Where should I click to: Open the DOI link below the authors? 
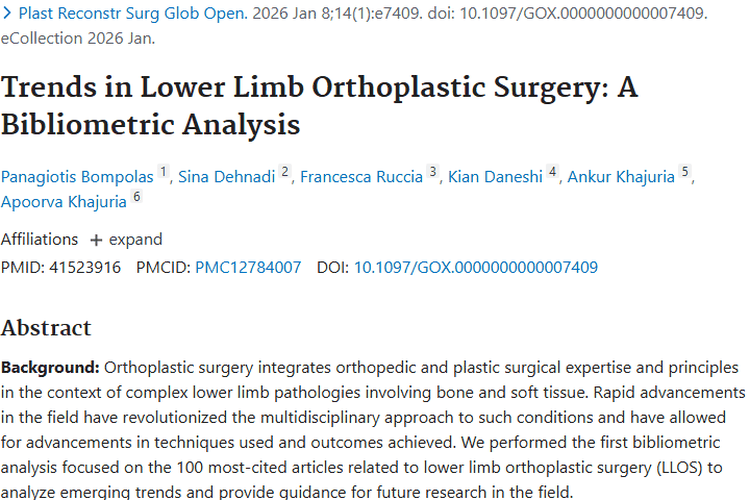[x=476, y=267]
